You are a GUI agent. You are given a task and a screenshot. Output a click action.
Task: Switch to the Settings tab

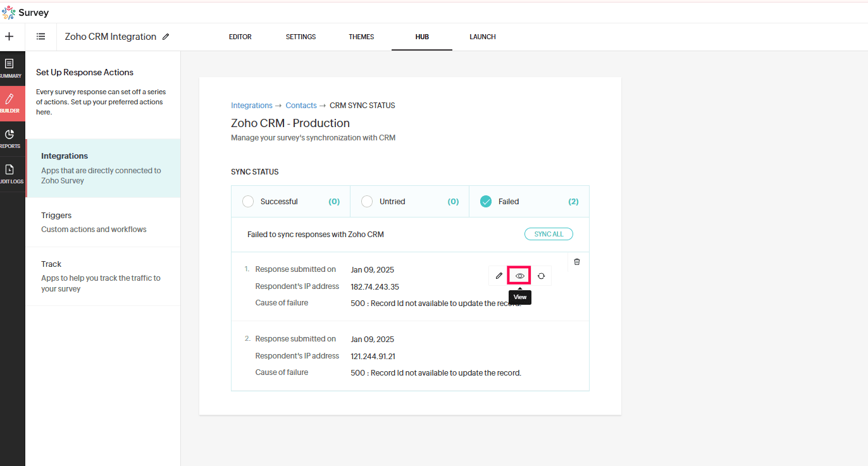301,37
